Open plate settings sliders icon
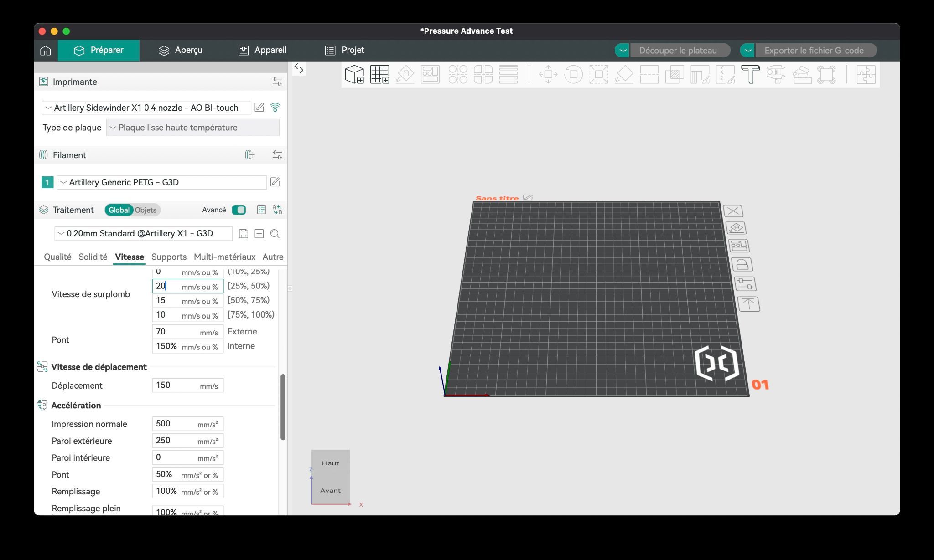Viewport: 934px width, 560px height. (745, 284)
